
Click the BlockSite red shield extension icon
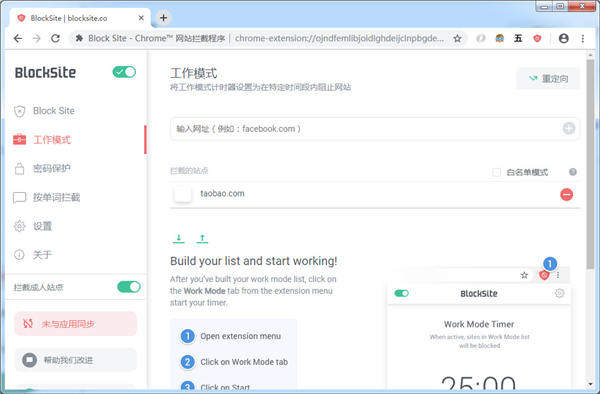537,38
